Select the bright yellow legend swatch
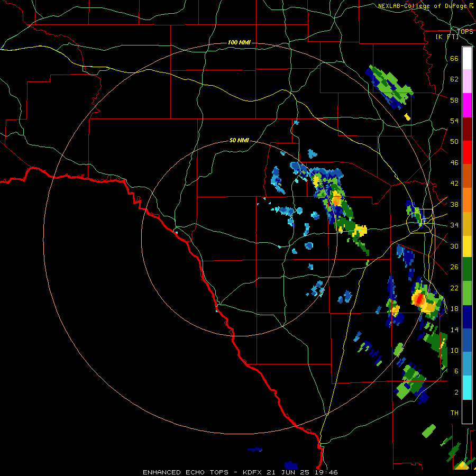The width and height of the screenshot is (476, 476). [467, 246]
